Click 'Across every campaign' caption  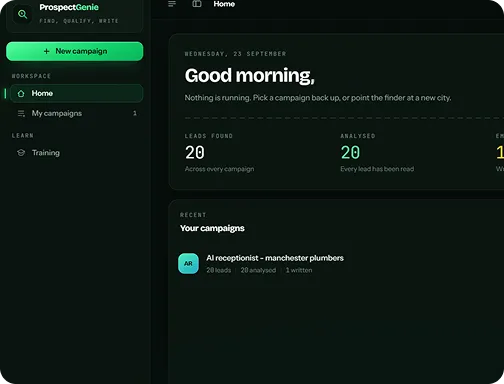219,169
